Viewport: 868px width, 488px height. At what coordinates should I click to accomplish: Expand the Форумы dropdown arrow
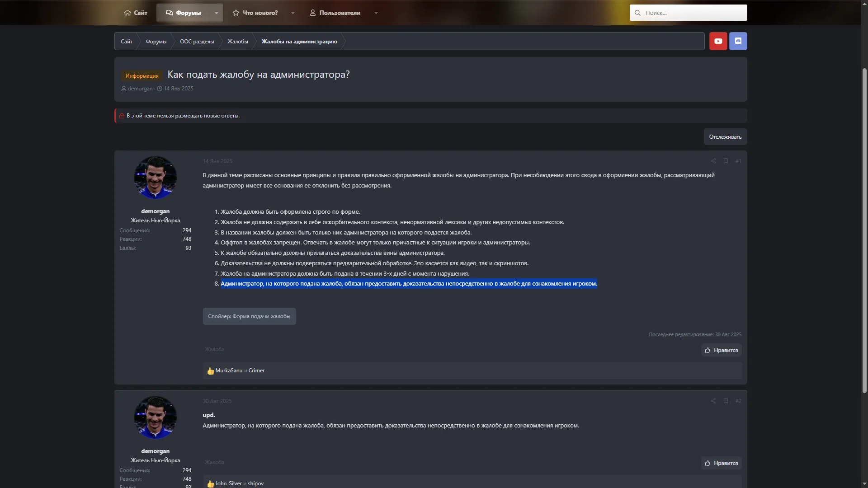pos(217,13)
